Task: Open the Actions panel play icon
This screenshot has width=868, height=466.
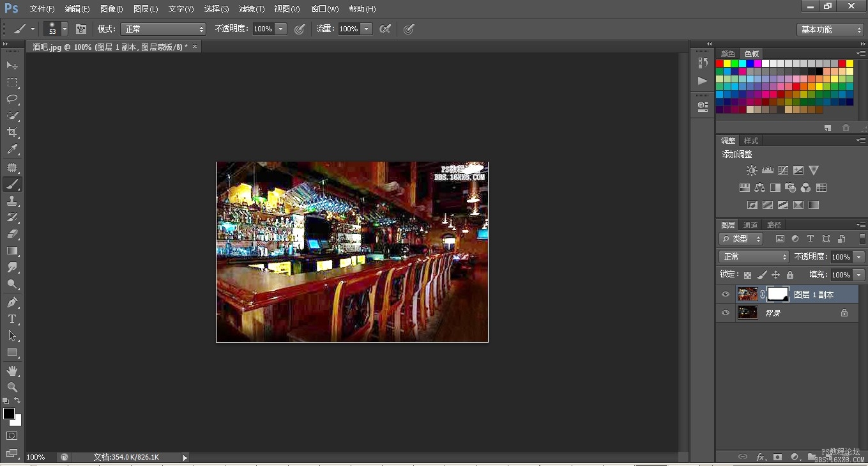Action: [703, 81]
